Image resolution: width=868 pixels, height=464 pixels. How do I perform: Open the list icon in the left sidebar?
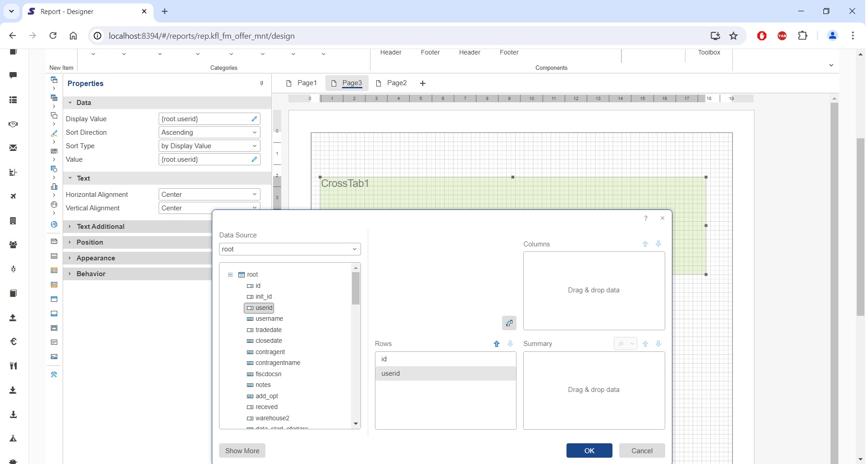coord(13,100)
